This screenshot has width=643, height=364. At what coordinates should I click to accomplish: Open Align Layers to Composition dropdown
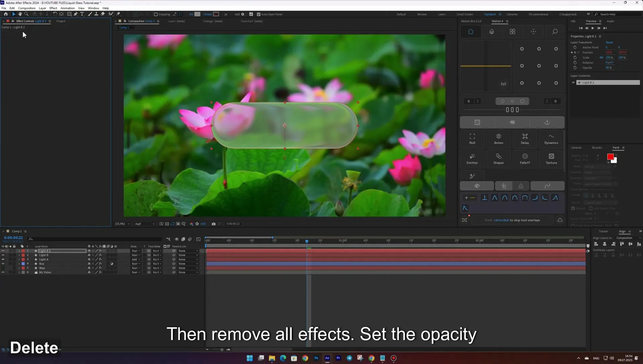[629, 238]
